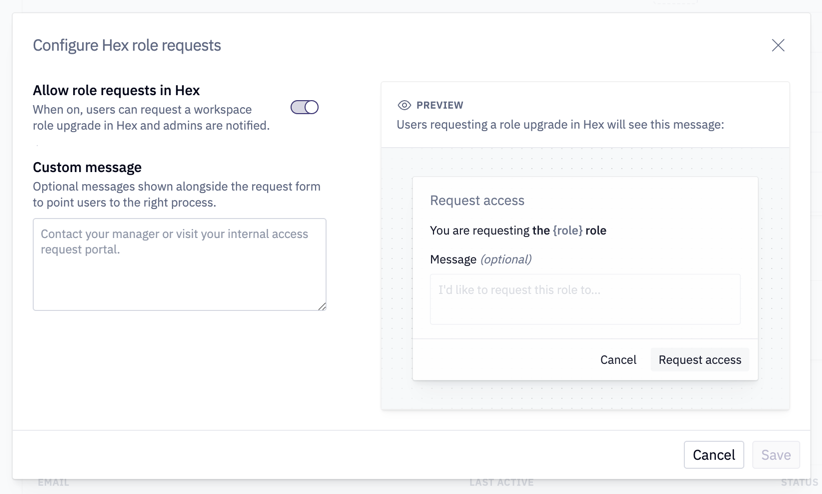The image size is (822, 494).
Task: Click the Custom message text area
Action: click(180, 264)
